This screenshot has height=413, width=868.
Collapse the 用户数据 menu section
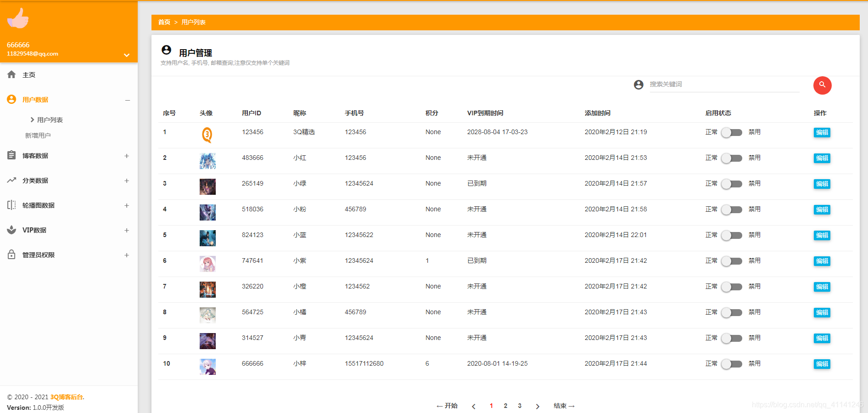click(128, 100)
